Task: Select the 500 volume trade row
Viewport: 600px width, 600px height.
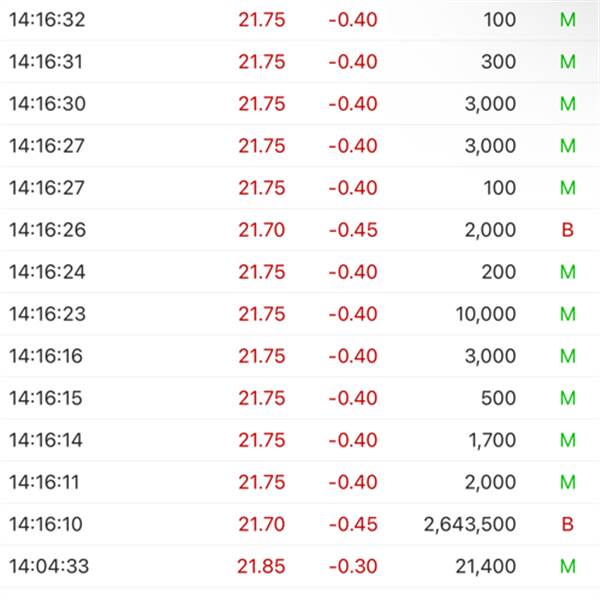Action: pos(300,398)
